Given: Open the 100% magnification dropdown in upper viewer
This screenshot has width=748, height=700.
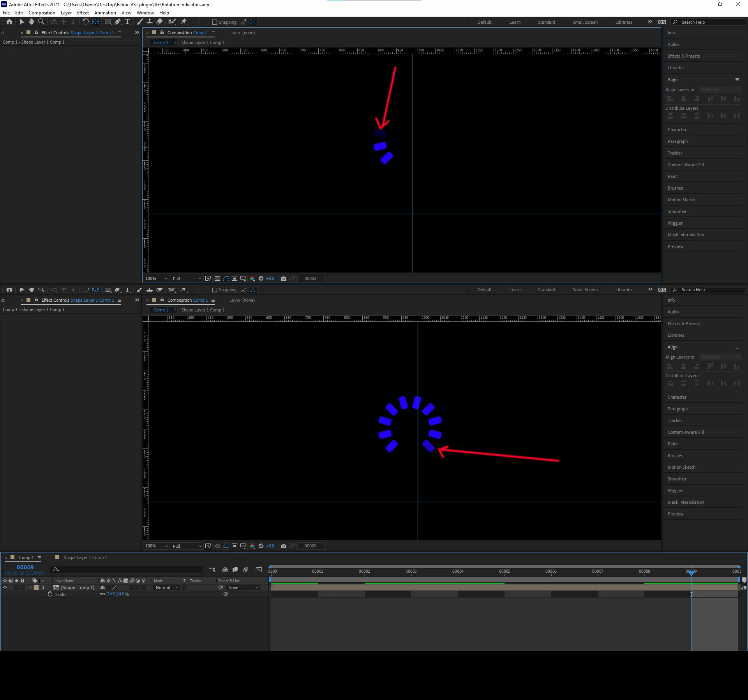Looking at the screenshot, I should click(x=156, y=278).
